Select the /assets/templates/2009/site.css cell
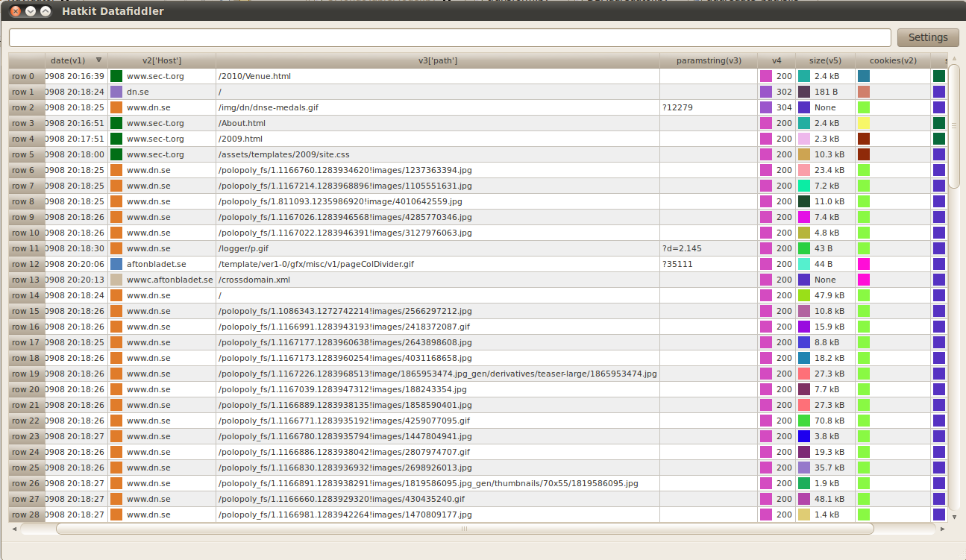The width and height of the screenshot is (966, 560). (438, 154)
